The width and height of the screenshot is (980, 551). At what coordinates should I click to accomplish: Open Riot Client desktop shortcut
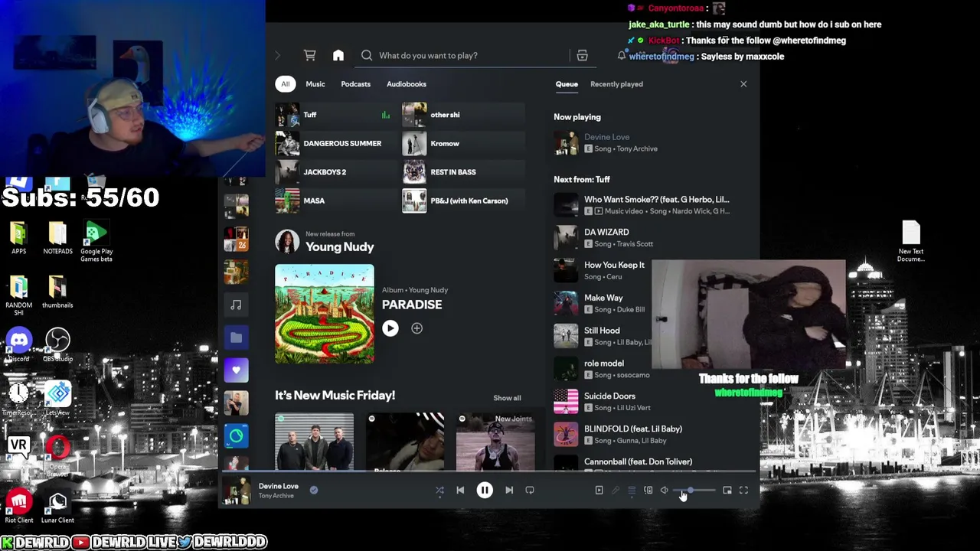[x=19, y=507]
